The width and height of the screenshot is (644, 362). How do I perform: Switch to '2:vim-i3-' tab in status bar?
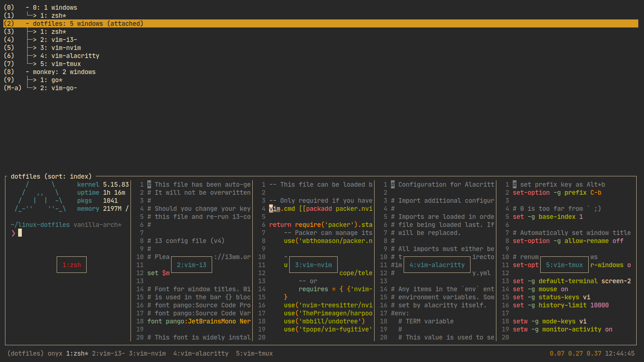point(109,353)
